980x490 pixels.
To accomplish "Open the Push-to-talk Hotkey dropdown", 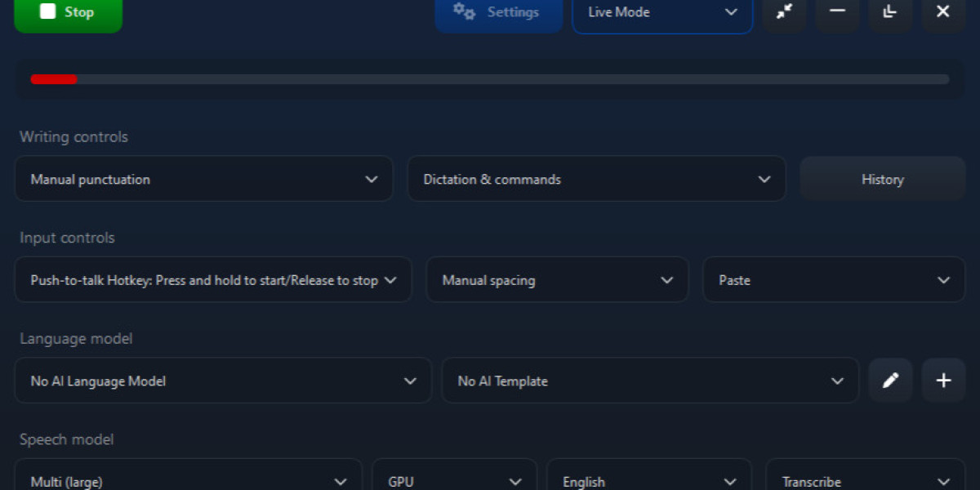I will [x=213, y=280].
